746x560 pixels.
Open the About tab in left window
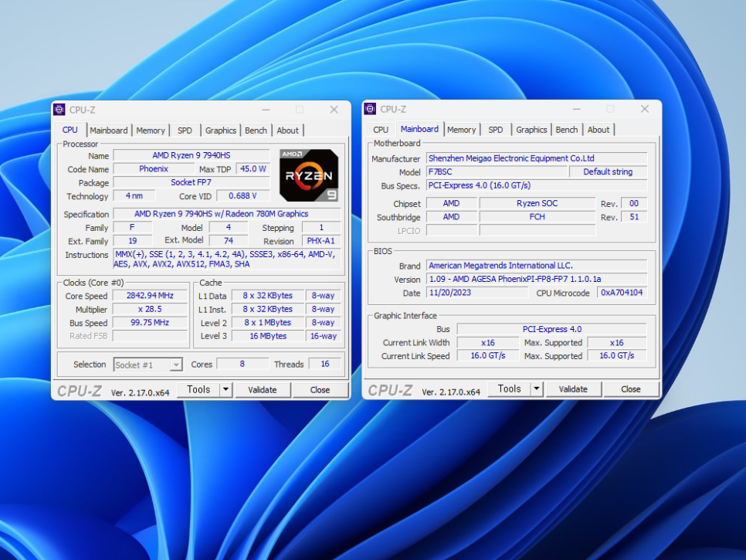point(288,131)
